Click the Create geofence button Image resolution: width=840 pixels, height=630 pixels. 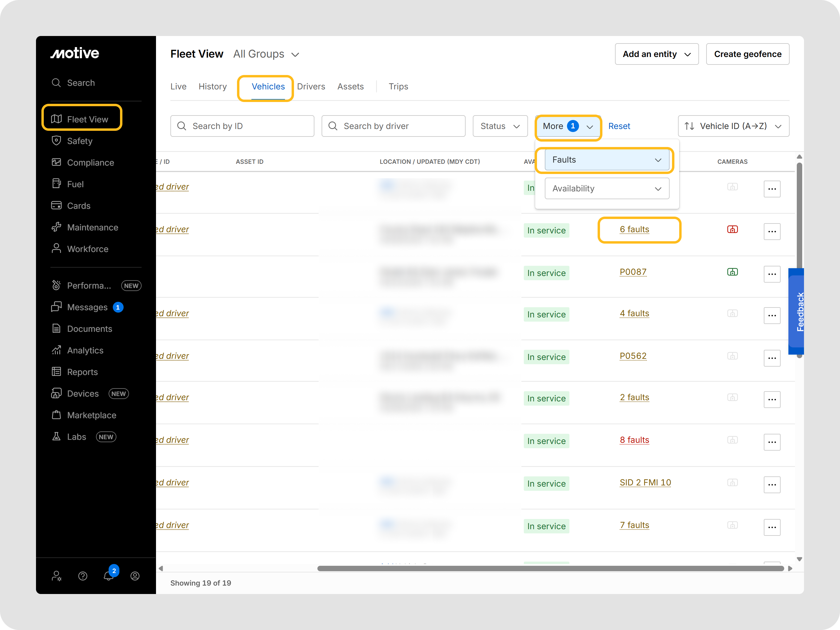[x=748, y=54]
